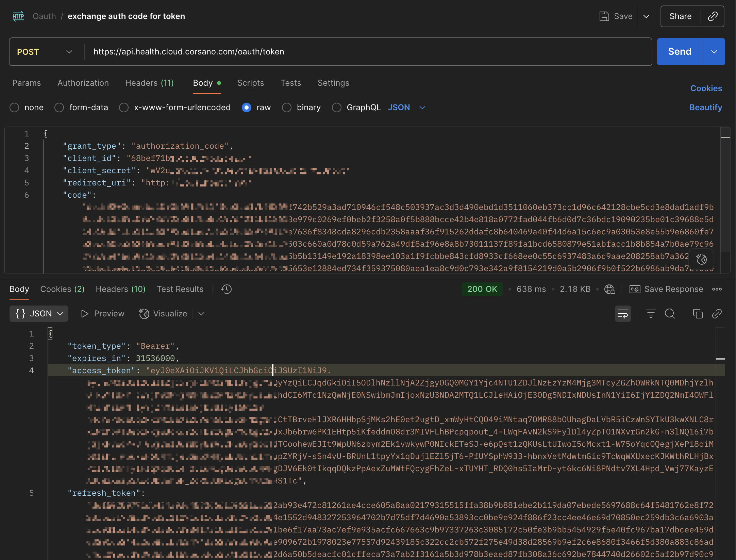Switch to the Authorization tab
736x560 pixels.
tap(83, 83)
